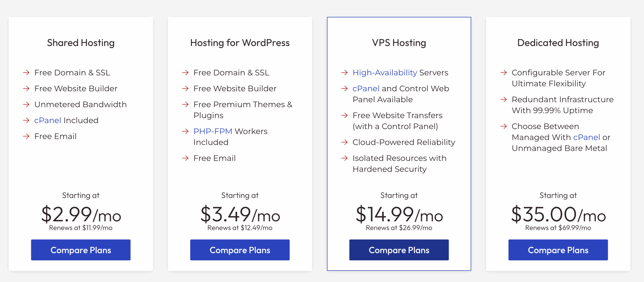
Task: Open Compare Plans for VPS Hosting
Action: click(399, 250)
